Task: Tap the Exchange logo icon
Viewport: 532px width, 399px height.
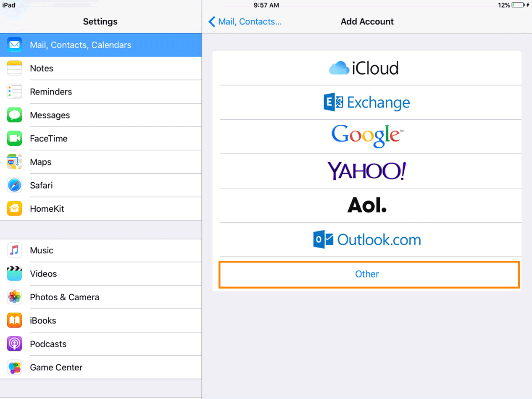Action: click(334, 102)
